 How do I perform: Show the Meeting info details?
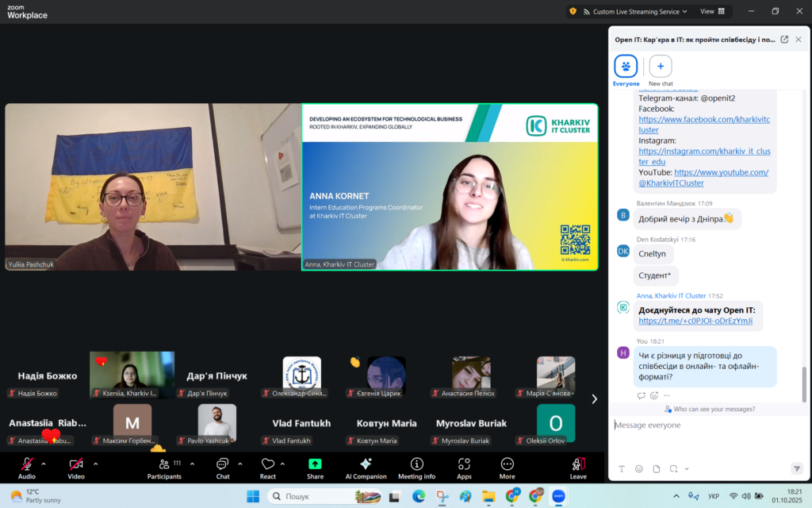click(x=416, y=466)
